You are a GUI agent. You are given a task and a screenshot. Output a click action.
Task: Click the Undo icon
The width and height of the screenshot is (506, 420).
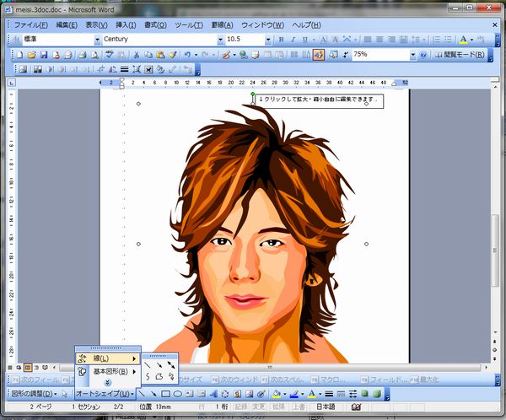tap(187, 55)
